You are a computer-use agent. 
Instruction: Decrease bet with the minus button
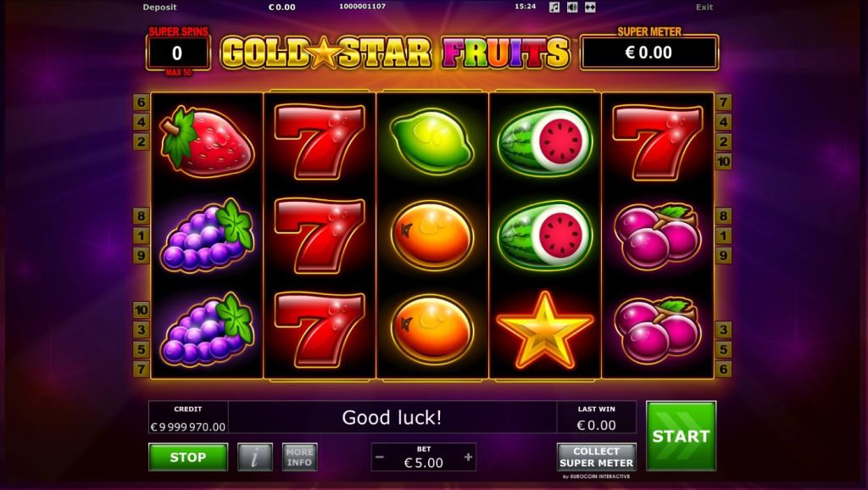tap(380, 457)
